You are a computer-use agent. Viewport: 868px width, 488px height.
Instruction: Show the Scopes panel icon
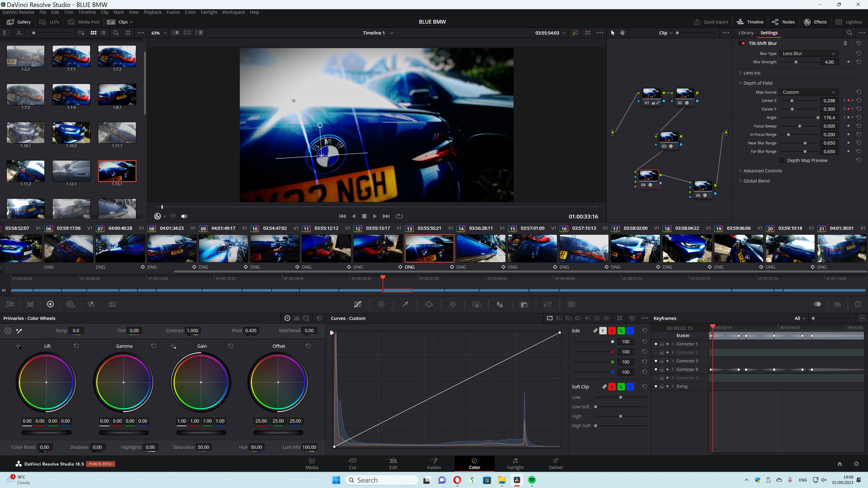[x=837, y=304]
